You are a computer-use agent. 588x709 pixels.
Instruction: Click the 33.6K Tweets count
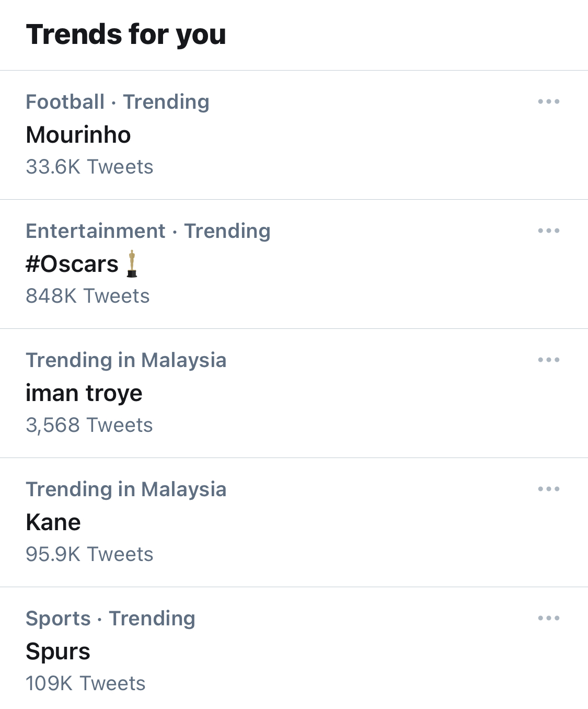point(89,167)
